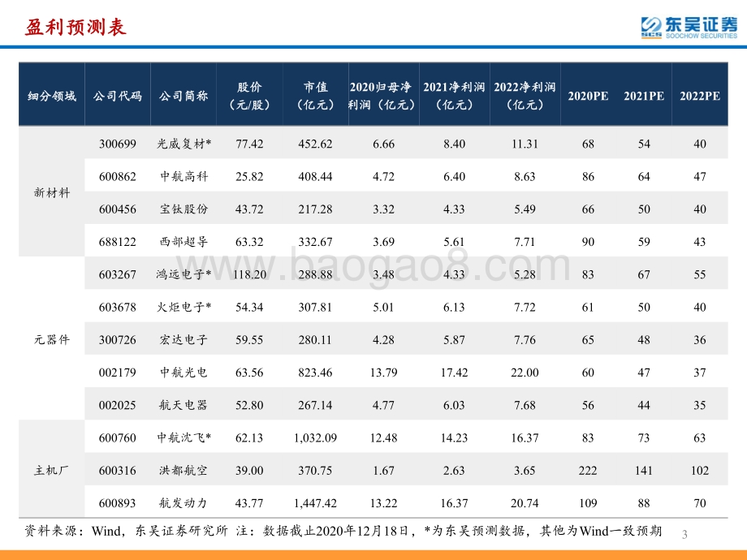Click market value 307.81

[315, 307]
